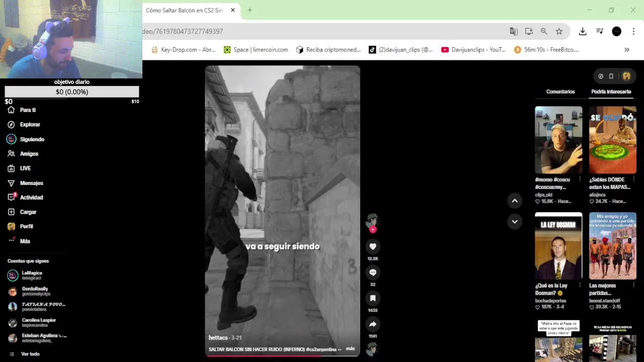Follow hettacs with the red plus badge
The width and height of the screenshot is (644, 362).
(x=373, y=230)
